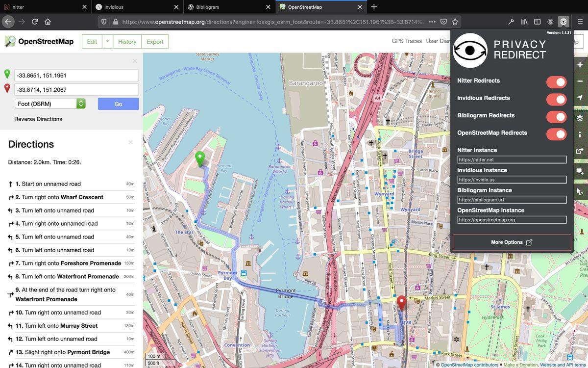Edit the Invidious Instance field
Screen dimensions: 588x368
(512, 180)
